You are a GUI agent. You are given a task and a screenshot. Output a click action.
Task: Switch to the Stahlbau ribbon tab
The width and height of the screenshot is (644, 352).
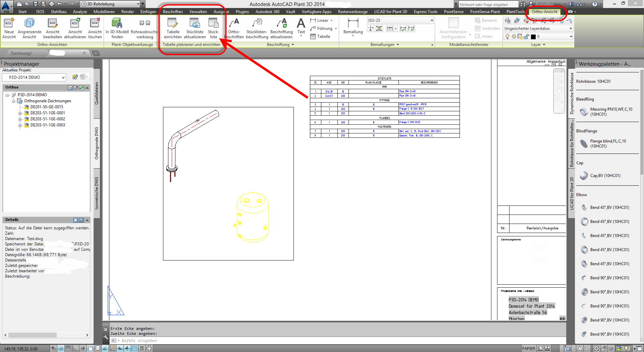coord(59,12)
